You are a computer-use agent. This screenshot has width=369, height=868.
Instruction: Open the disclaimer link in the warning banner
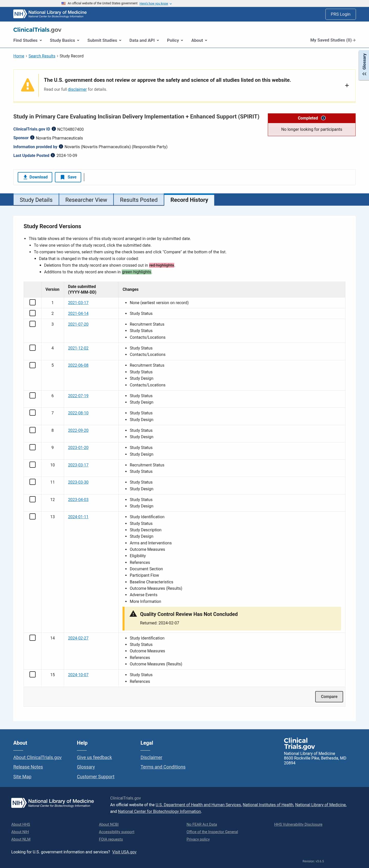[77, 89]
